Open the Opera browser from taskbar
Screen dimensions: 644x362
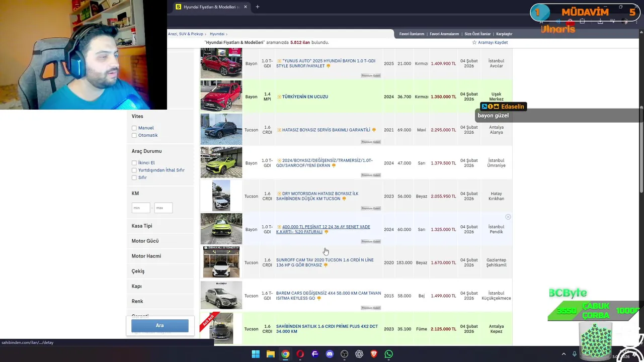pyautogui.click(x=300, y=354)
